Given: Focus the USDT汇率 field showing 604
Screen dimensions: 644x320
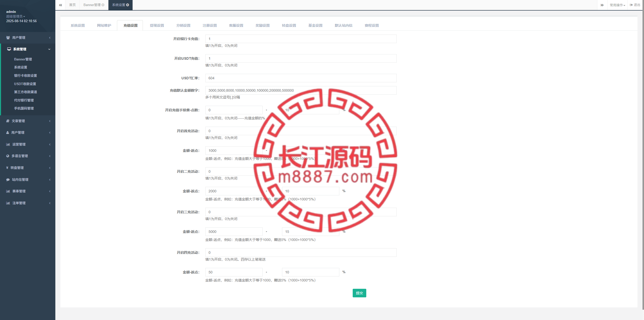Looking at the screenshot, I should coord(301,78).
